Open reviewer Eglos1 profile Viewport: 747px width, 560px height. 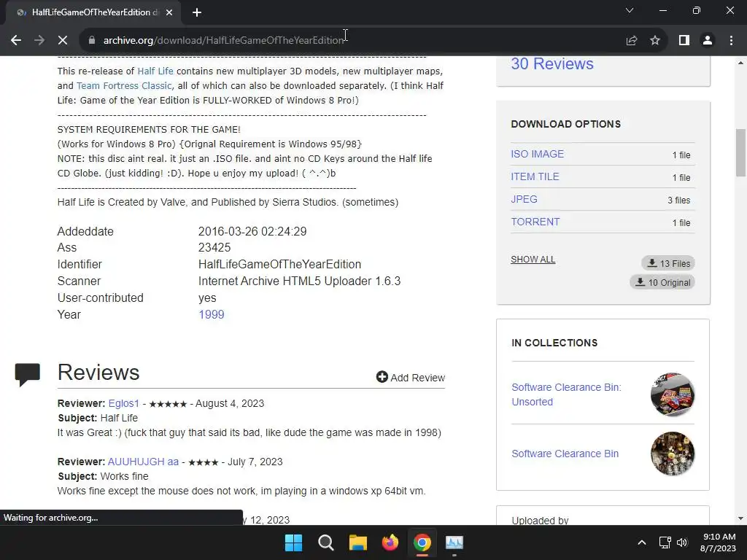point(123,403)
